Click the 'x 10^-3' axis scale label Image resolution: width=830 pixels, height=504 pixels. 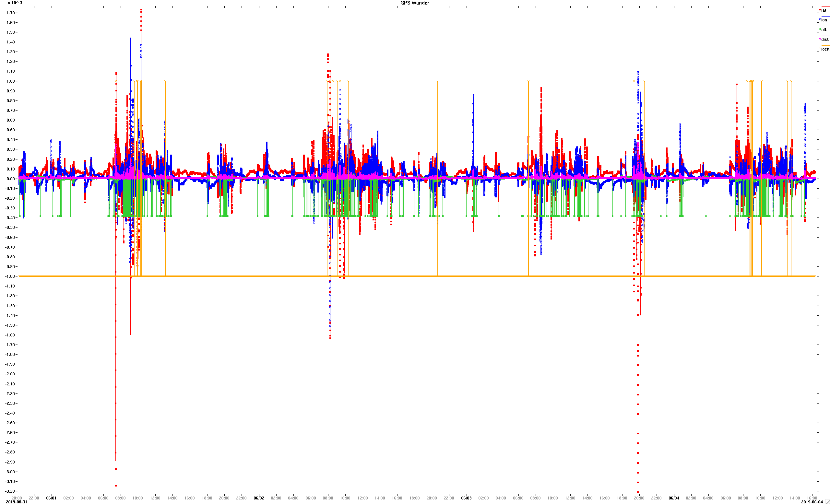[15, 3]
